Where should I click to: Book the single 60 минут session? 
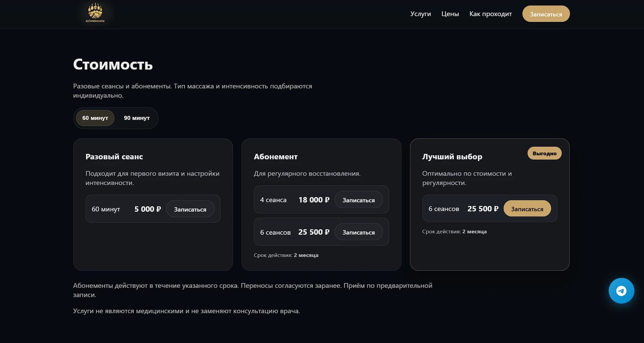pos(190,209)
